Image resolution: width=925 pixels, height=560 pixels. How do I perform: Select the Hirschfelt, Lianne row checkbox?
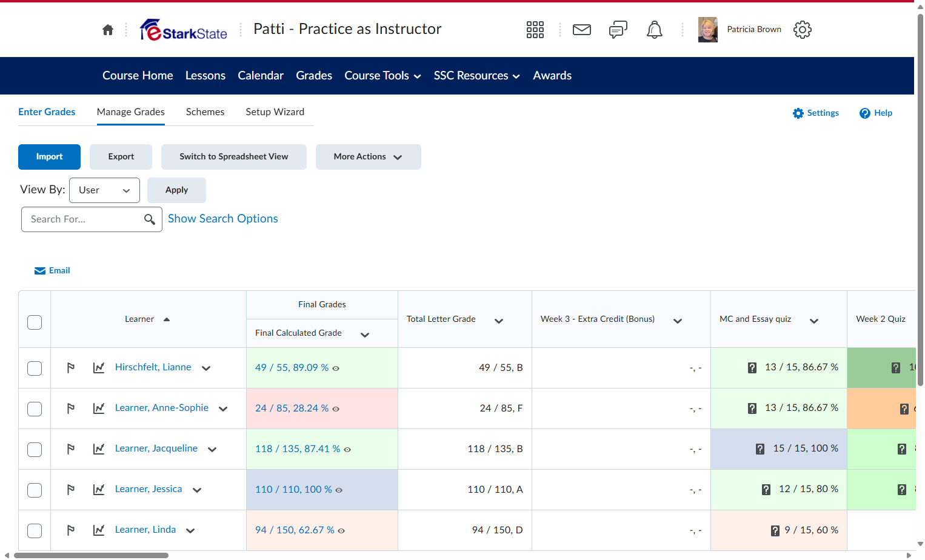35,368
